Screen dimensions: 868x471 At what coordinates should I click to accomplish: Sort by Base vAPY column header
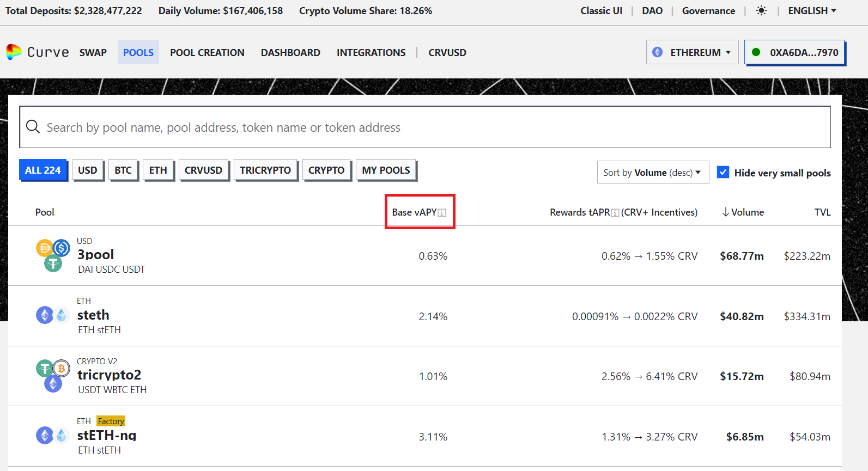(x=414, y=212)
